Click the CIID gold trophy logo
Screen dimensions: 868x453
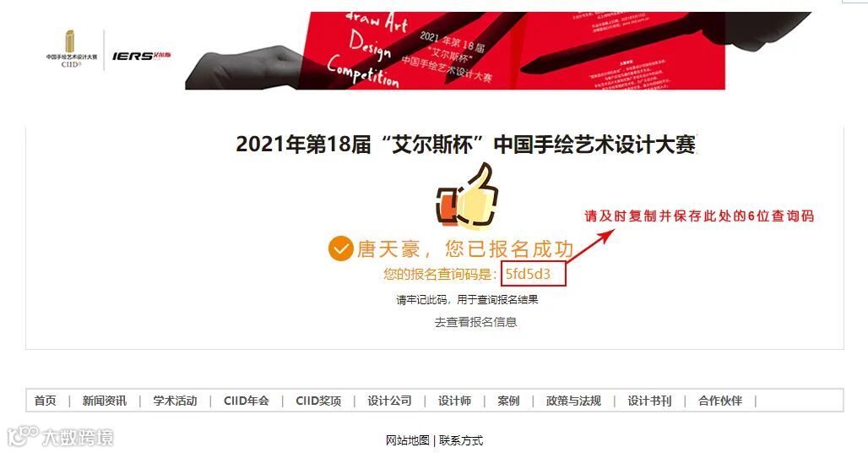(71, 49)
